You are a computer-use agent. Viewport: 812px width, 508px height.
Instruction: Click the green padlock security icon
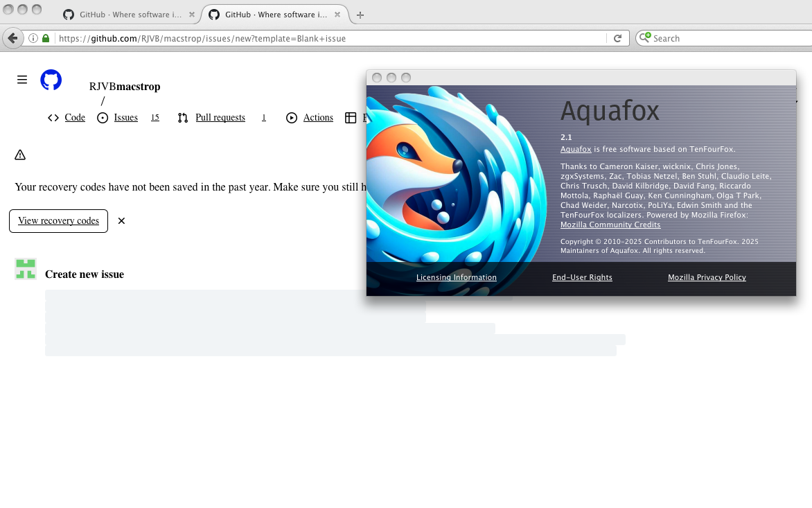(x=46, y=38)
